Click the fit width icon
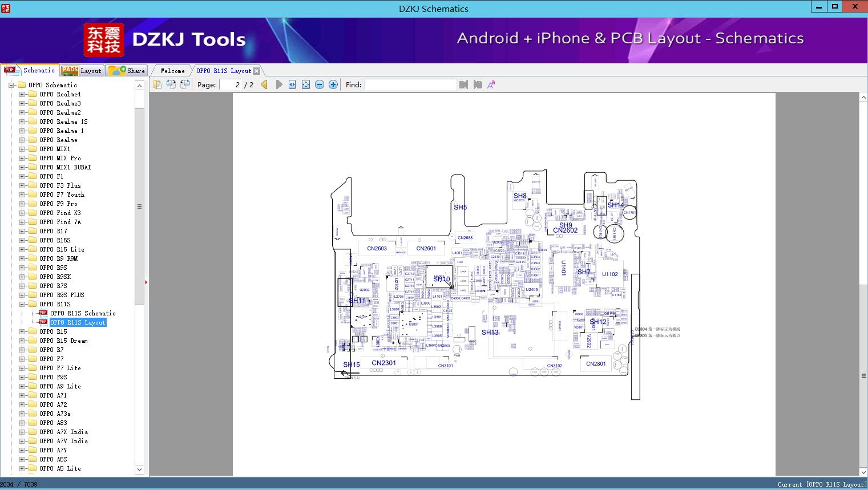The height and width of the screenshot is (490, 868). pos(292,84)
